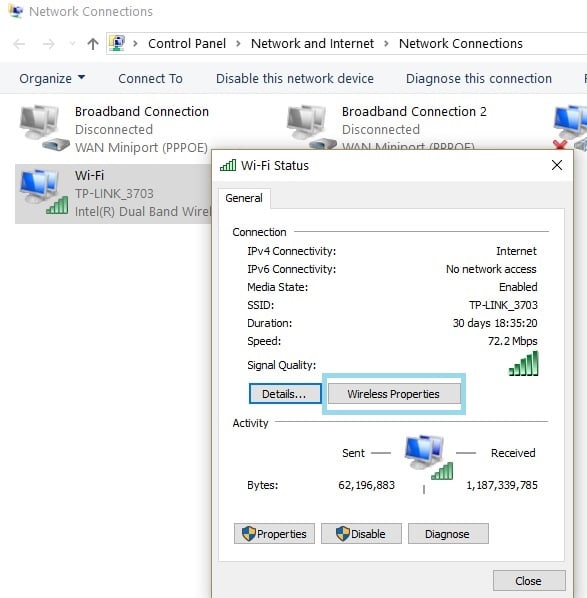Select the Broadband Connection 2 icon
The image size is (587, 598).
pos(311,127)
